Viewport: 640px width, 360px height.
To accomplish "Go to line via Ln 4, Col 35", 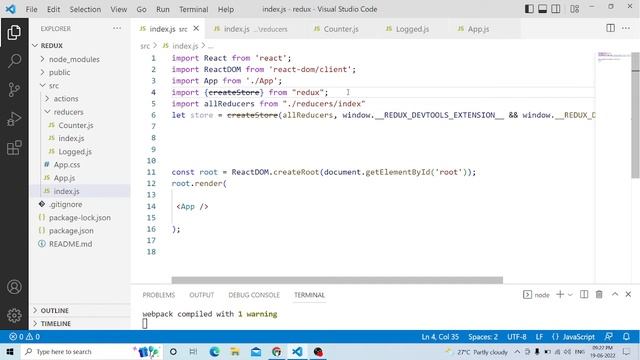I will (x=440, y=337).
